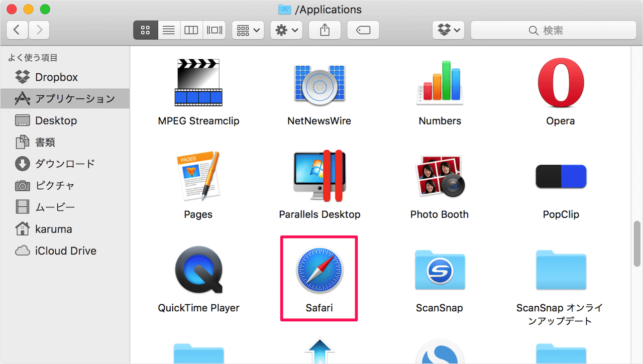Go back with the left arrow button
This screenshot has width=643, height=364.
(17, 30)
